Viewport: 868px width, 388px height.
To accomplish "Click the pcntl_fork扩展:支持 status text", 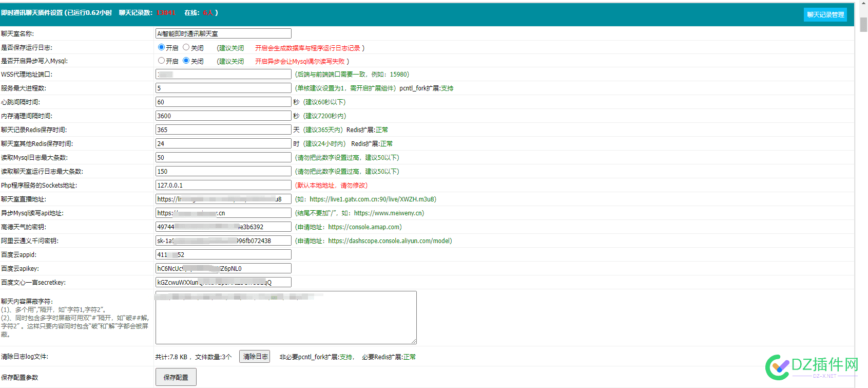I will pos(427,88).
